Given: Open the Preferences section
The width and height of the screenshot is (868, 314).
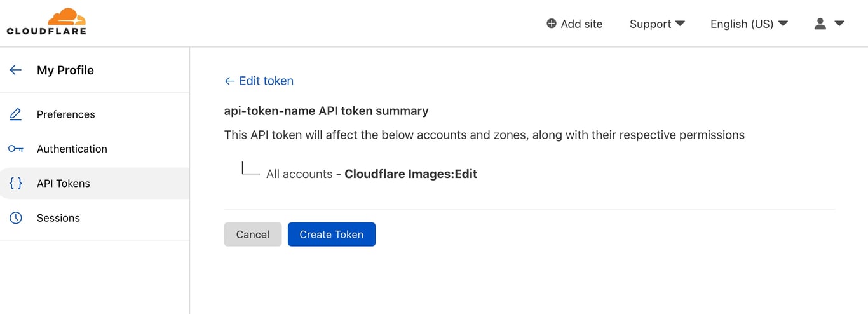Looking at the screenshot, I should point(65,114).
